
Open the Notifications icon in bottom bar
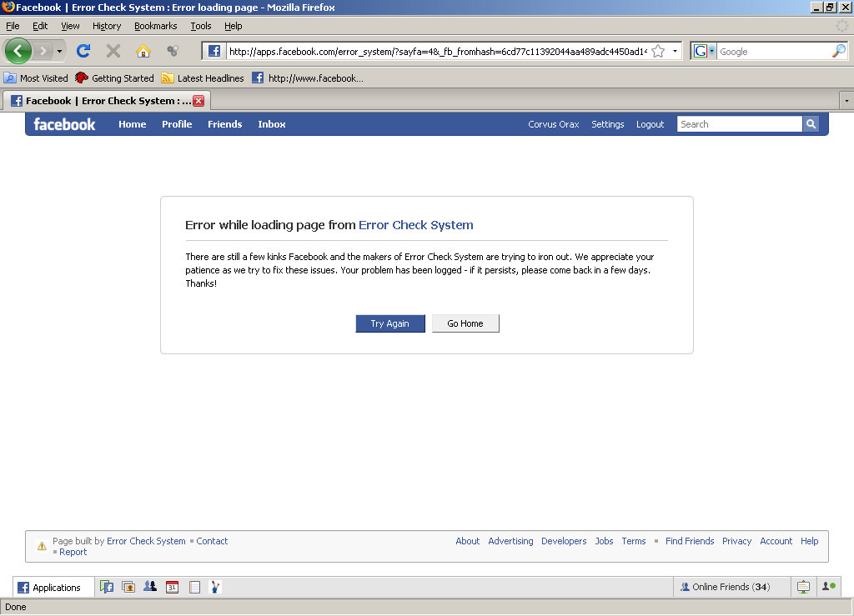coord(803,587)
